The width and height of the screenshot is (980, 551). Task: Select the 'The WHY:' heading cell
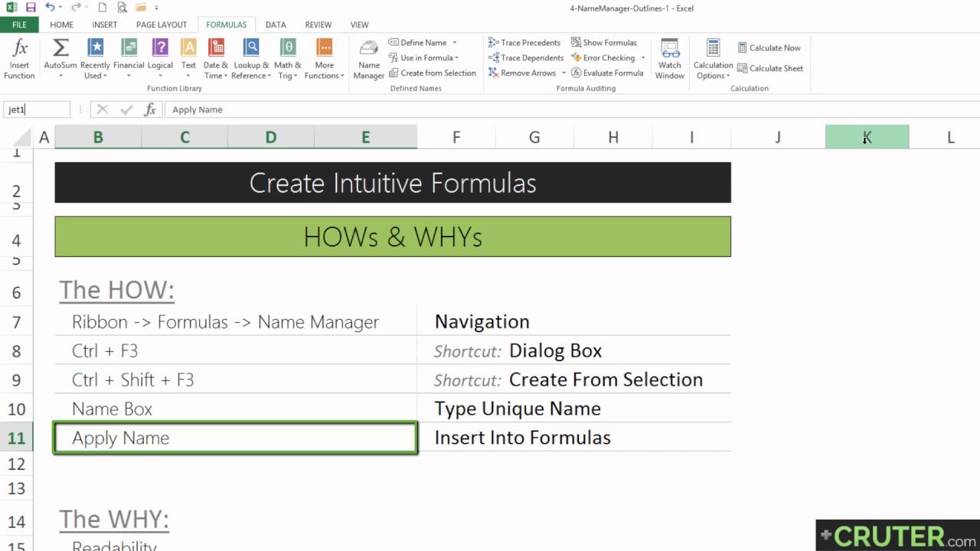click(x=114, y=520)
